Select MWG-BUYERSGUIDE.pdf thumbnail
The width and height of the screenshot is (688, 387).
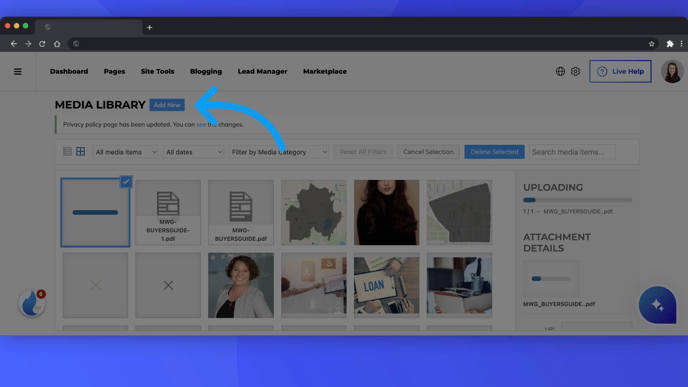pyautogui.click(x=241, y=212)
